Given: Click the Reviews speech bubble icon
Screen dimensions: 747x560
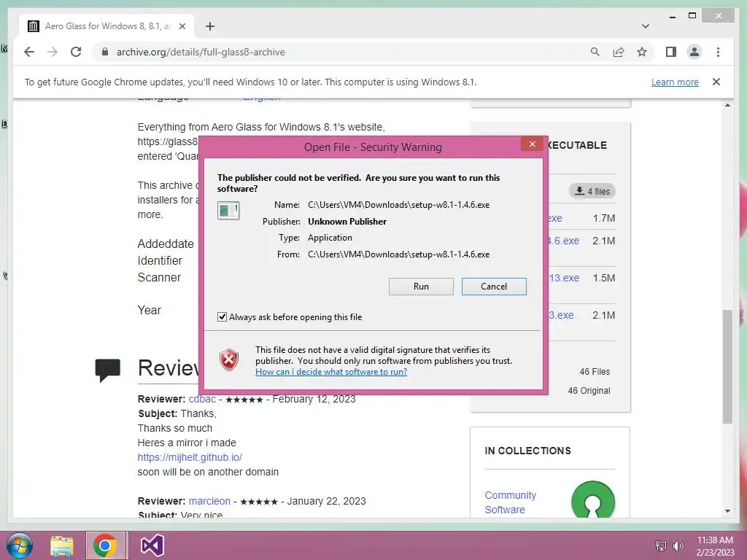Looking at the screenshot, I should click(x=108, y=370).
